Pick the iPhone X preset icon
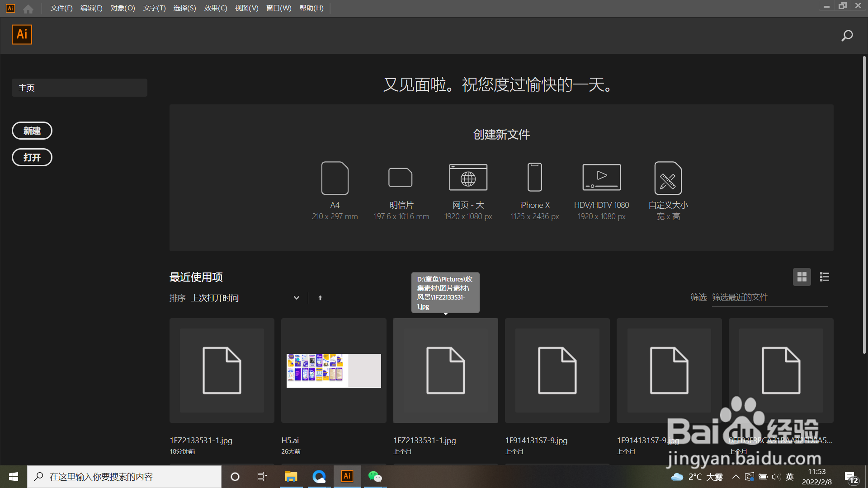The image size is (868, 488). click(535, 178)
